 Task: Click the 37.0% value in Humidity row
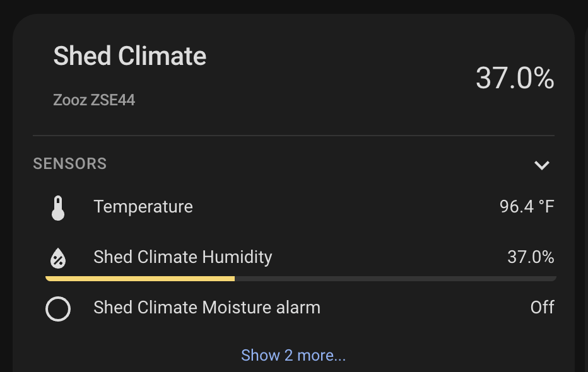(531, 257)
